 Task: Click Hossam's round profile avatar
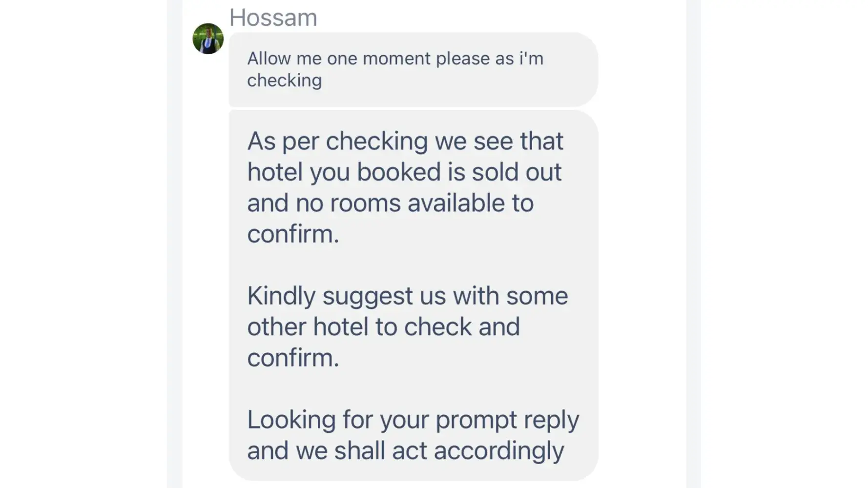(208, 39)
